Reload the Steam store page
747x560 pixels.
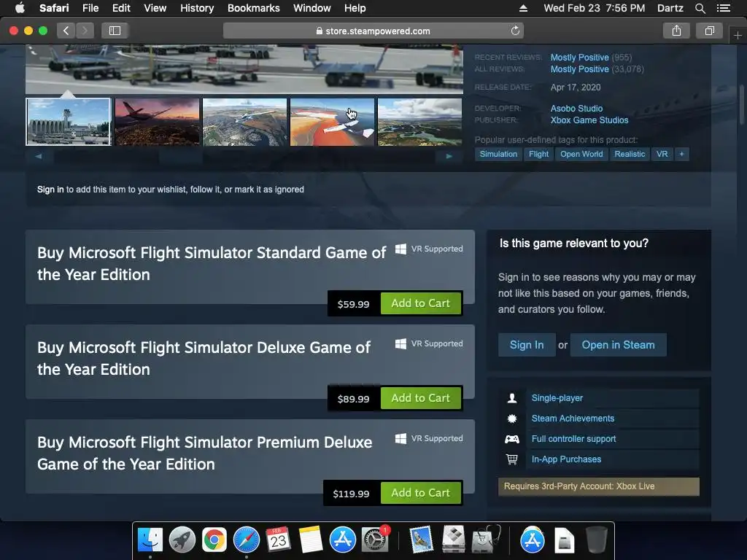click(x=515, y=31)
